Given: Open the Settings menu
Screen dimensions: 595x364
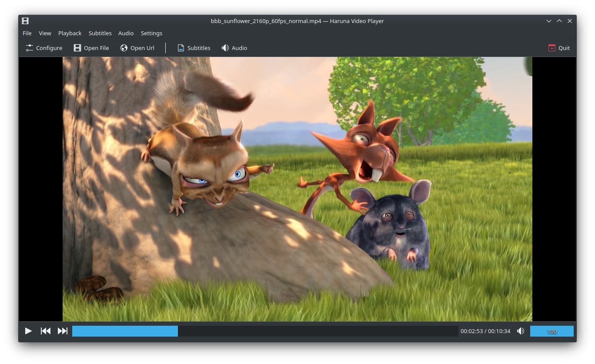Looking at the screenshot, I should pyautogui.click(x=151, y=33).
